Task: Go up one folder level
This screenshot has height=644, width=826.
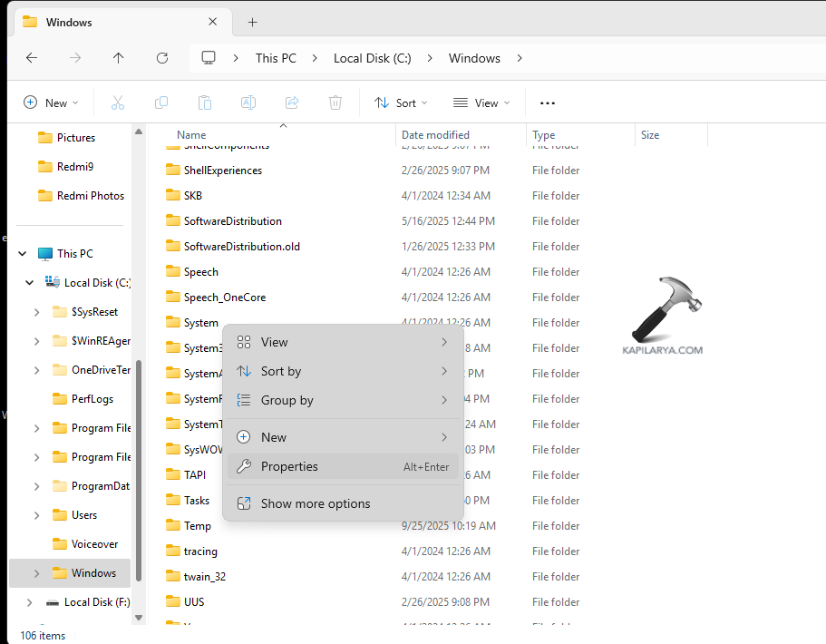Action: coord(119,58)
